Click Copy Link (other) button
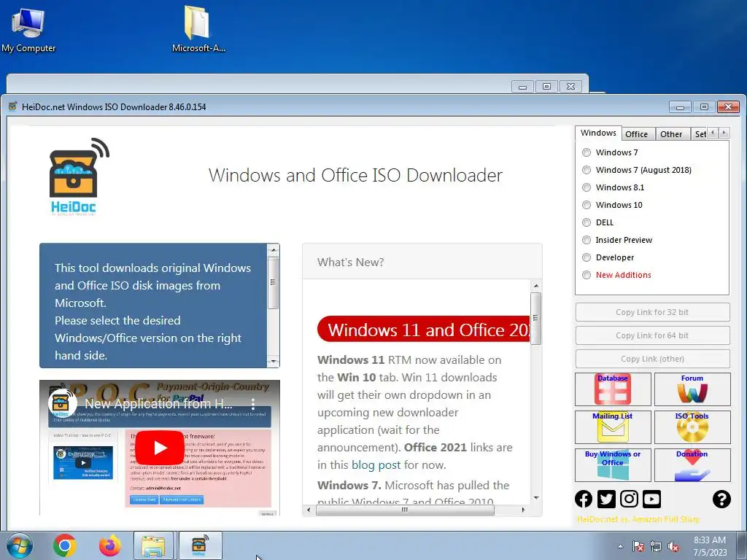The image size is (747, 560). [652, 359]
